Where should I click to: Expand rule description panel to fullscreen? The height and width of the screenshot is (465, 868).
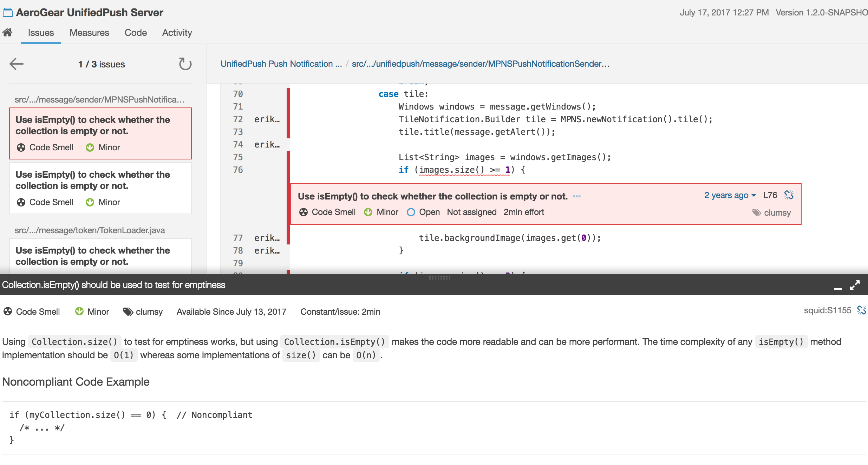[855, 285]
